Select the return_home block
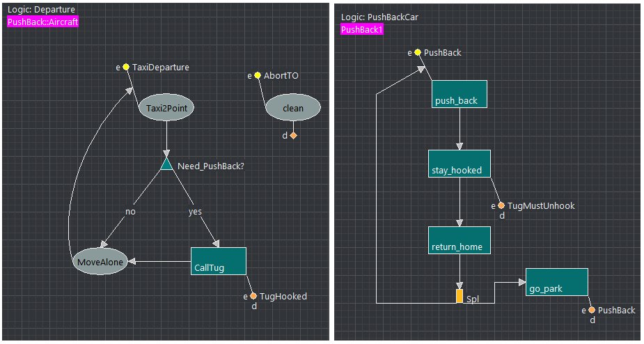 [x=459, y=240]
